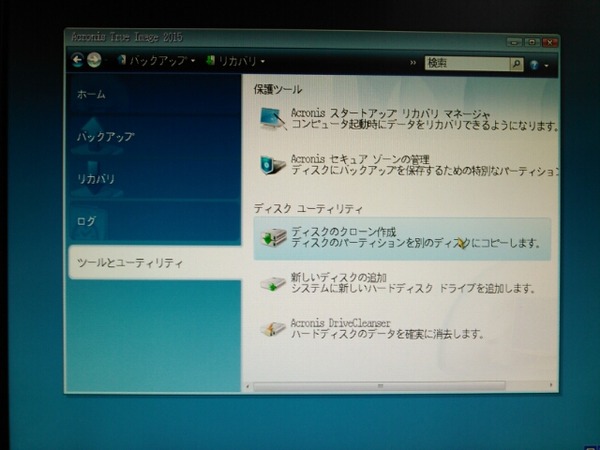The image size is (600, 450).
Task: Click the scrollbar right arrow
Action: [x=551, y=385]
